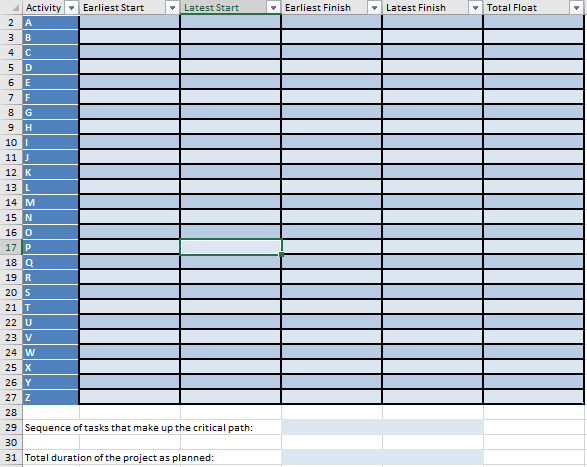This screenshot has width=587, height=467.
Task: Click the fill handle of selected cell
Action: [281, 254]
